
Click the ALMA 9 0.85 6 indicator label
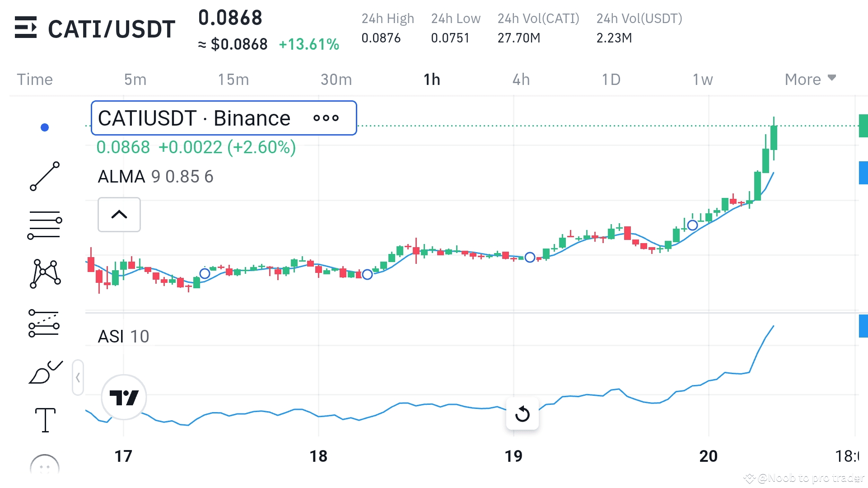(x=155, y=177)
